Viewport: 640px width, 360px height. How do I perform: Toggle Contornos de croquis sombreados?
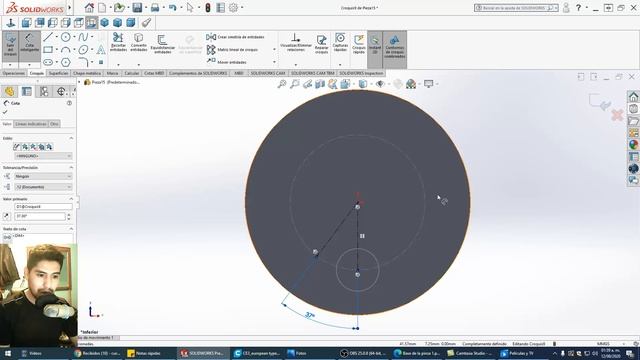[394, 46]
